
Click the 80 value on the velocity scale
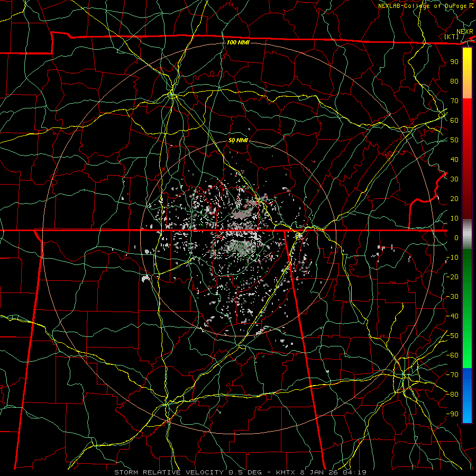[x=454, y=81]
